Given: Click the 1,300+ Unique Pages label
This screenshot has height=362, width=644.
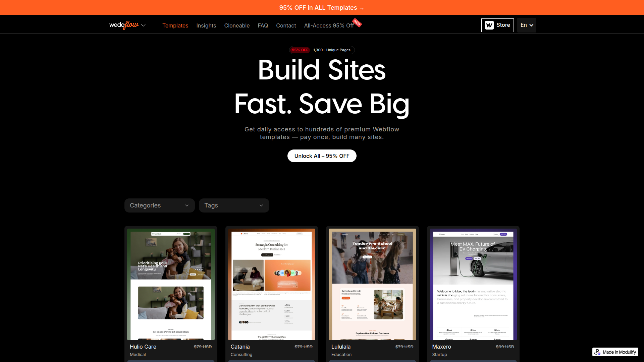Looking at the screenshot, I should 332,50.
